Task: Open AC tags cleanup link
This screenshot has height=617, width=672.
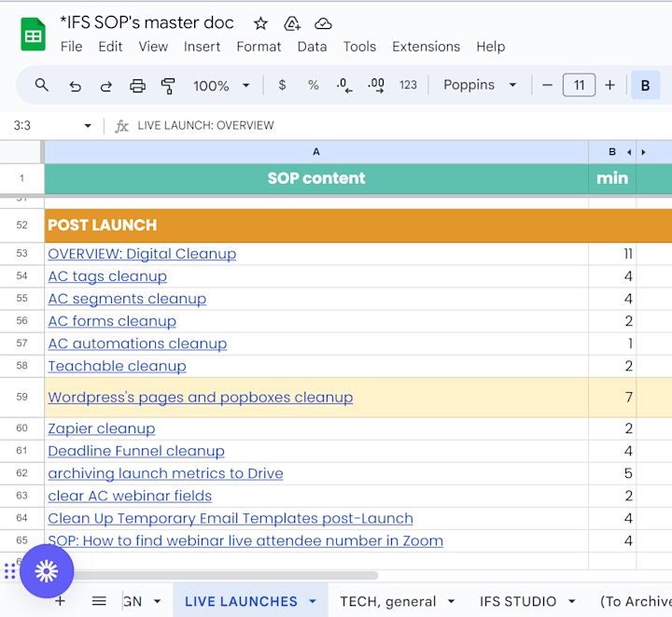Action: [107, 276]
